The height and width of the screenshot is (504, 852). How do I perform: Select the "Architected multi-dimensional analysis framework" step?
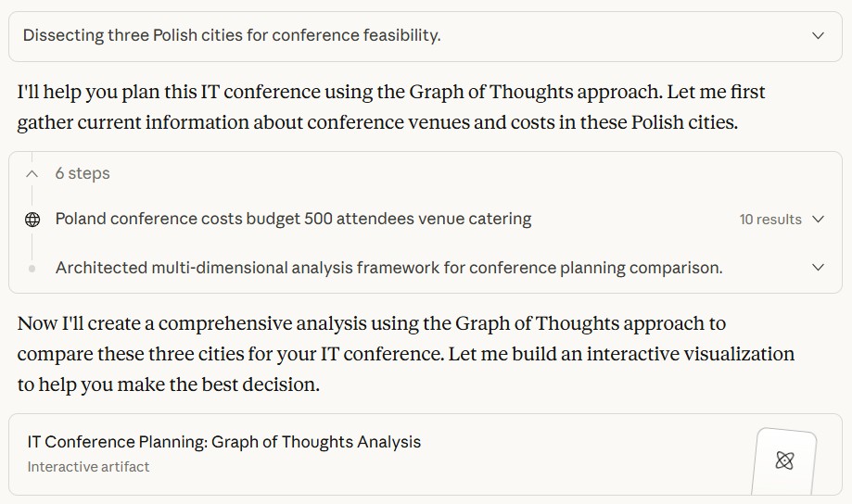388,268
